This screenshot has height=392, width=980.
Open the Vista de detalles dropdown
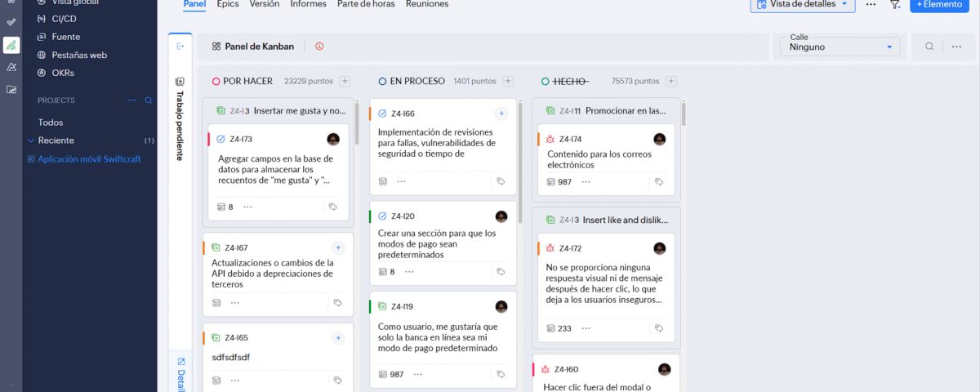click(802, 5)
